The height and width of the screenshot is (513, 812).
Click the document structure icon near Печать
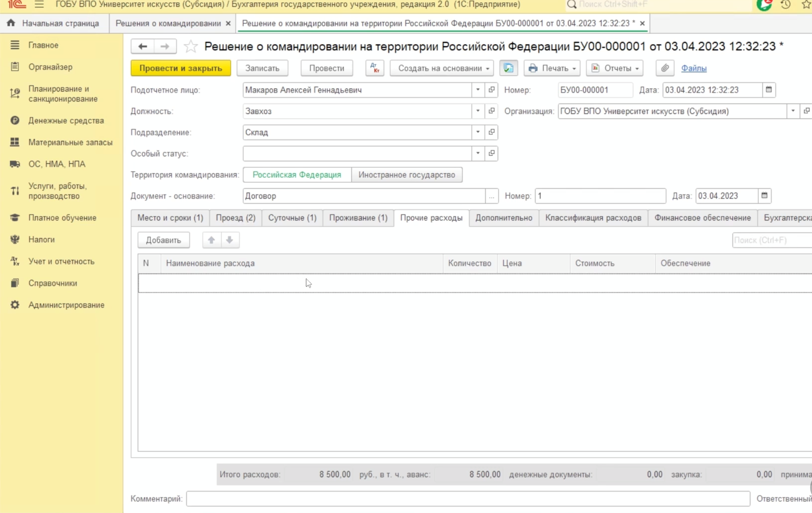point(508,68)
